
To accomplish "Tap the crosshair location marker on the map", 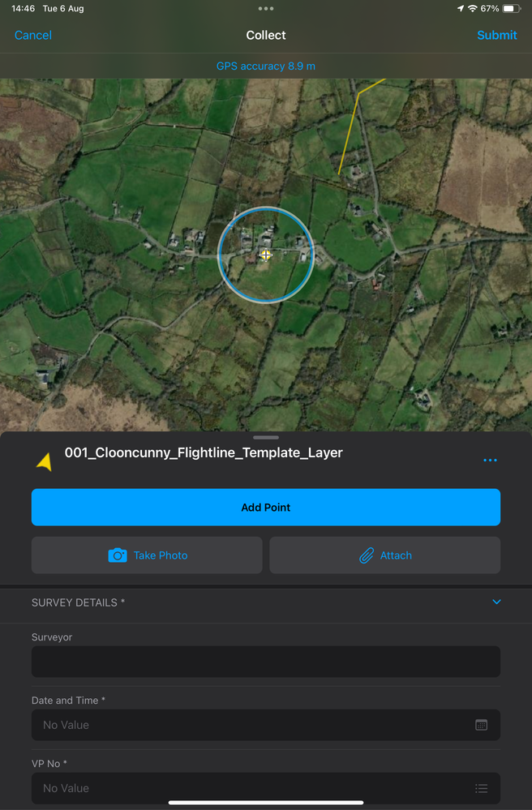I will [265, 255].
